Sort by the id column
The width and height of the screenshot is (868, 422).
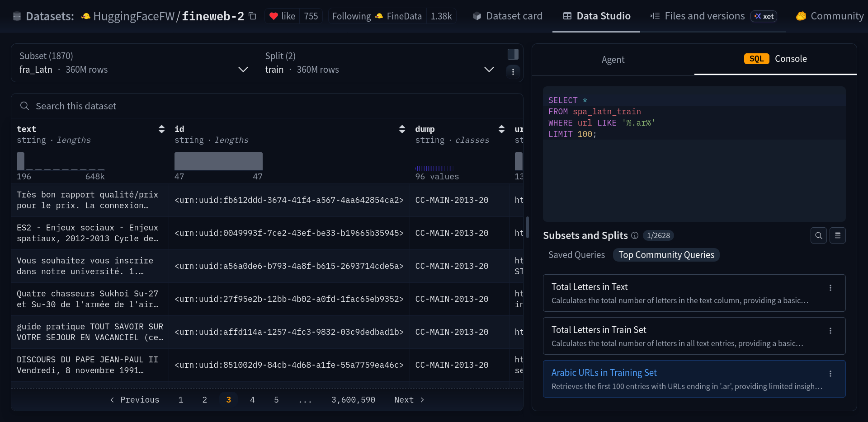click(402, 129)
